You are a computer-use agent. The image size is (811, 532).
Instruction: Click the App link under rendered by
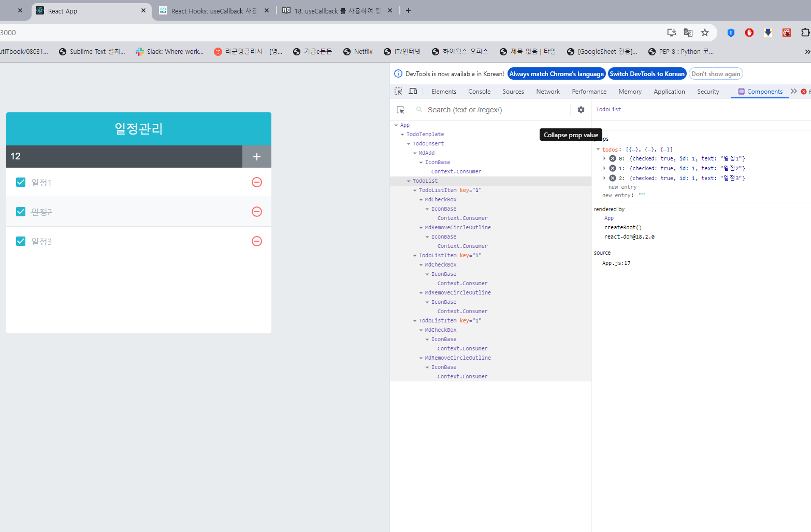pos(609,218)
